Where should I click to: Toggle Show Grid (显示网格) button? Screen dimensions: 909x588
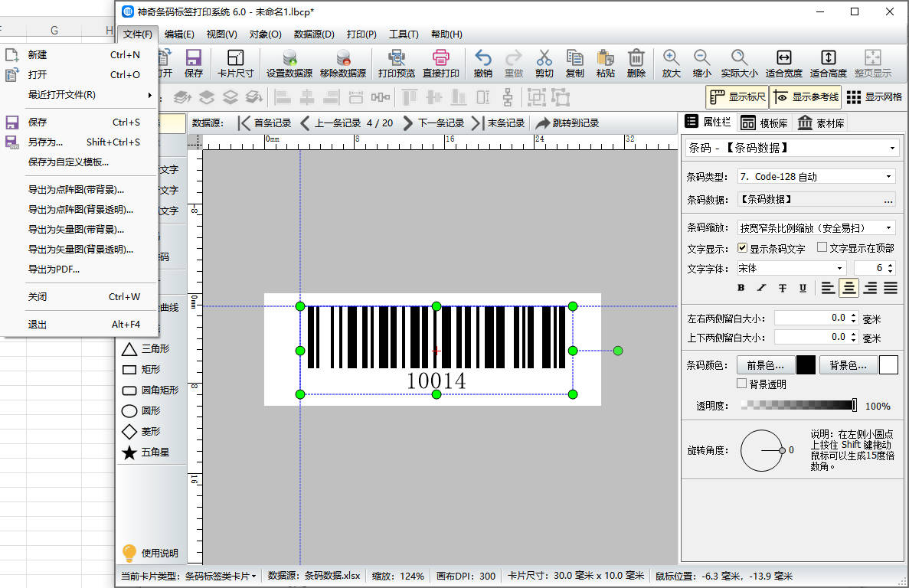[x=874, y=96]
